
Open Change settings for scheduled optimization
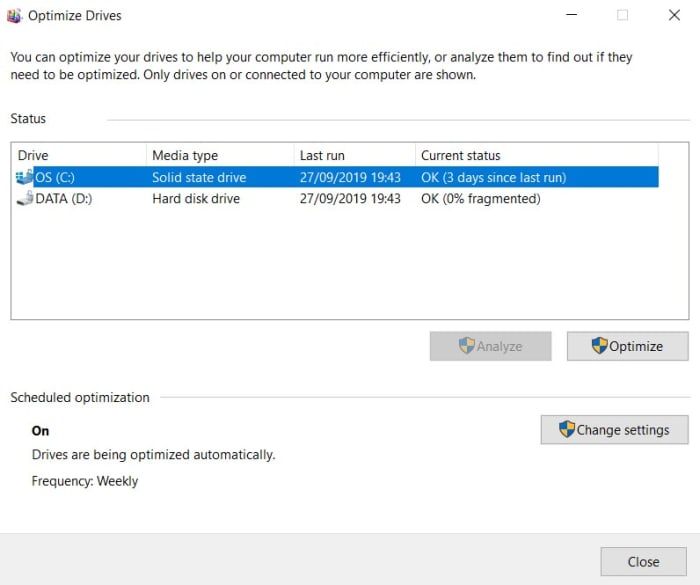point(614,430)
